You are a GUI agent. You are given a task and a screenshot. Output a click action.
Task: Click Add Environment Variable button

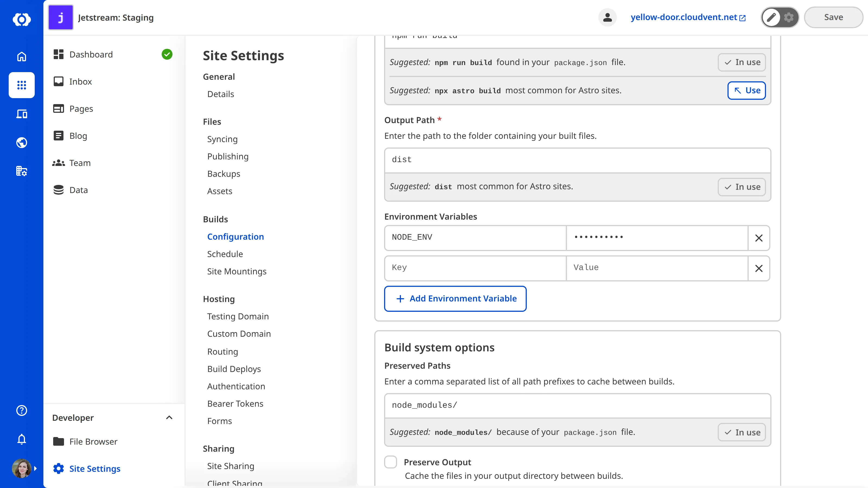tap(455, 299)
